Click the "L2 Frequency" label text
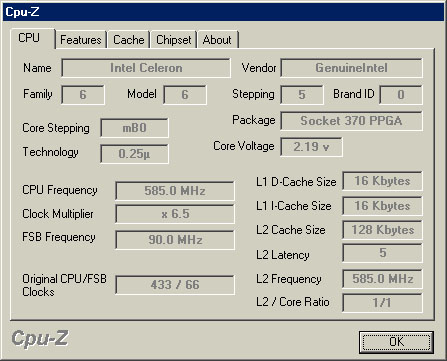The height and width of the screenshot is (361, 447). (289, 279)
